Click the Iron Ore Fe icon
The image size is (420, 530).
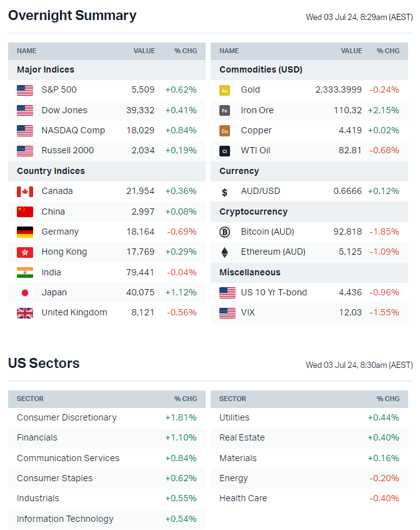224,111
